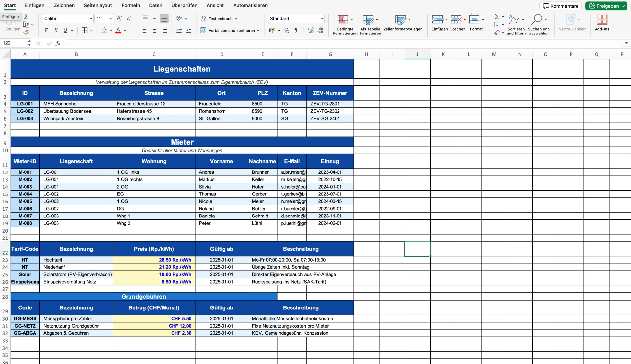The width and height of the screenshot is (631, 364).
Task: Click the Borders icon
Action: pyautogui.click(x=84, y=30)
